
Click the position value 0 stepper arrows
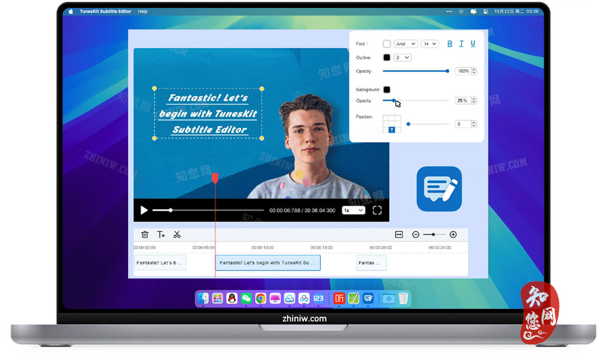(x=474, y=124)
